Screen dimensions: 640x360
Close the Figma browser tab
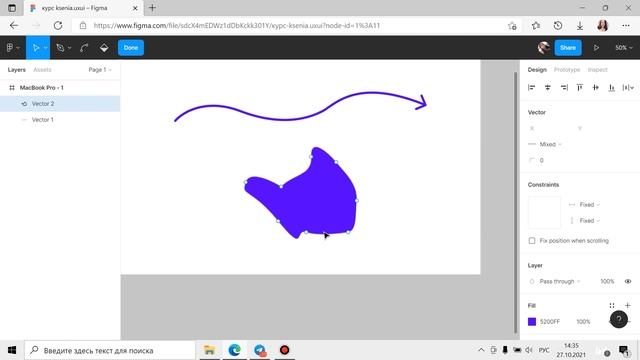[135, 8]
